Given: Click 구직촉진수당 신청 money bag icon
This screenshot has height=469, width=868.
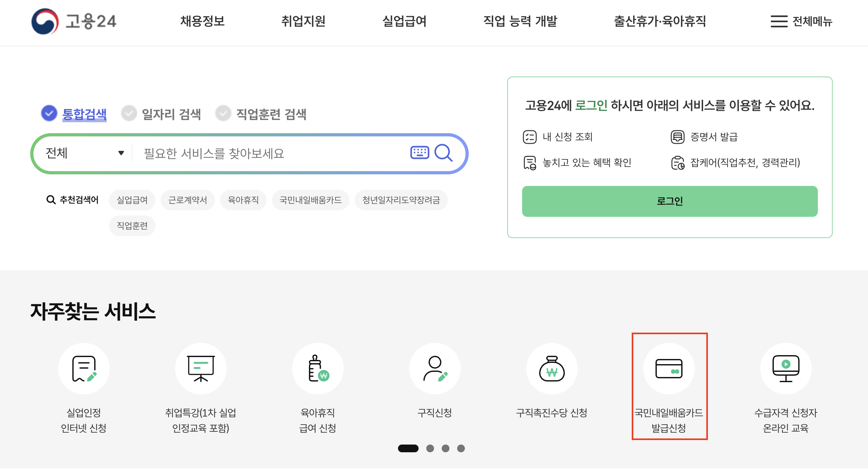Looking at the screenshot, I should (552, 369).
